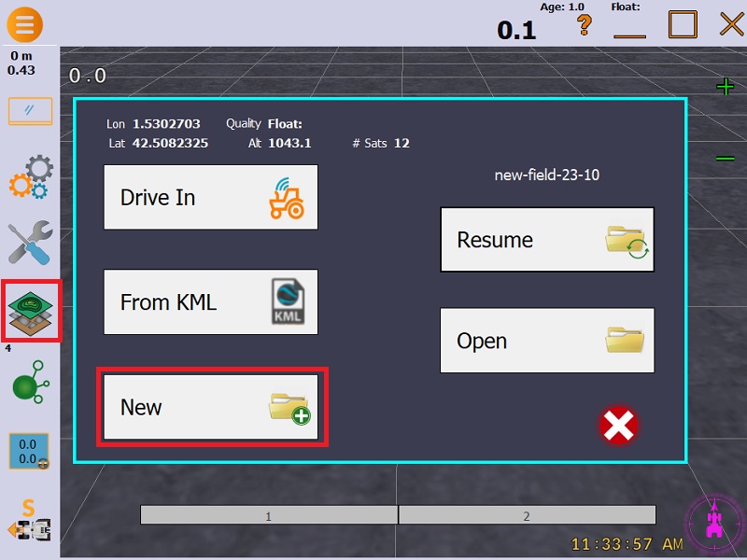The image size is (747, 560).
Task: Open the wrench and screwdriver tools
Action: [x=30, y=243]
